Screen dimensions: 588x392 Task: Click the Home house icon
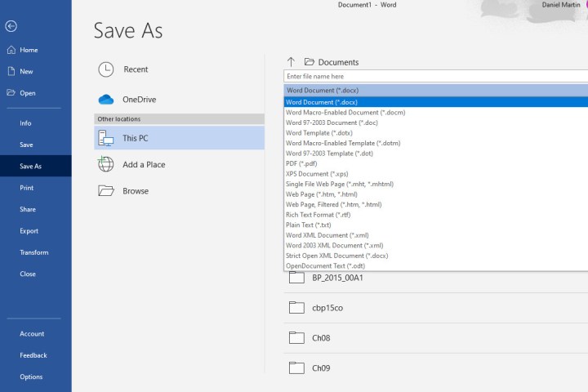point(11,50)
